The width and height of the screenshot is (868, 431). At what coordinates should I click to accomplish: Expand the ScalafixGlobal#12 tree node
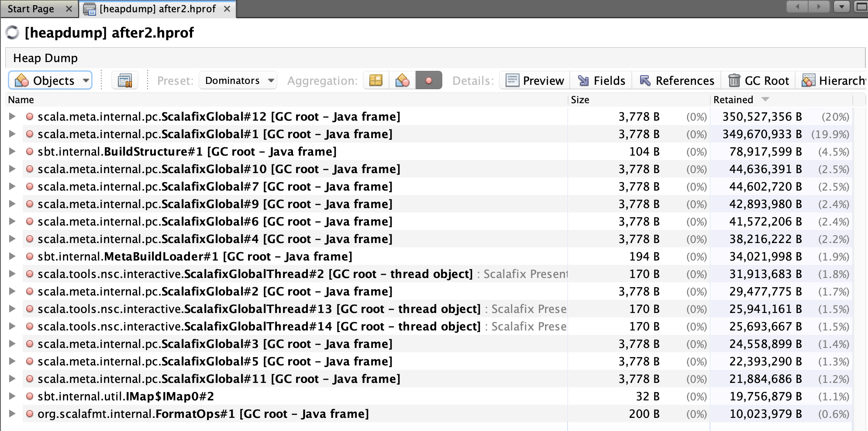tap(11, 116)
